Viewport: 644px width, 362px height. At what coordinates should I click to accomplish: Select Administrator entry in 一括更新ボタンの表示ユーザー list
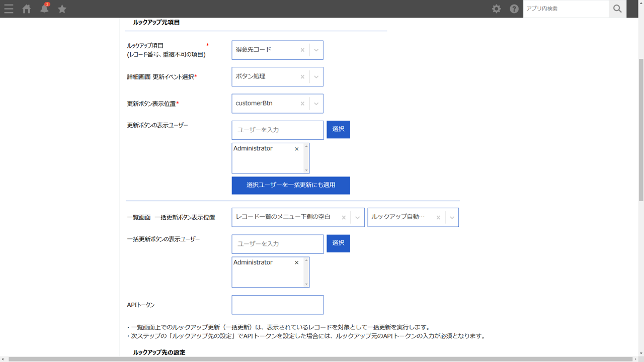tap(253, 262)
